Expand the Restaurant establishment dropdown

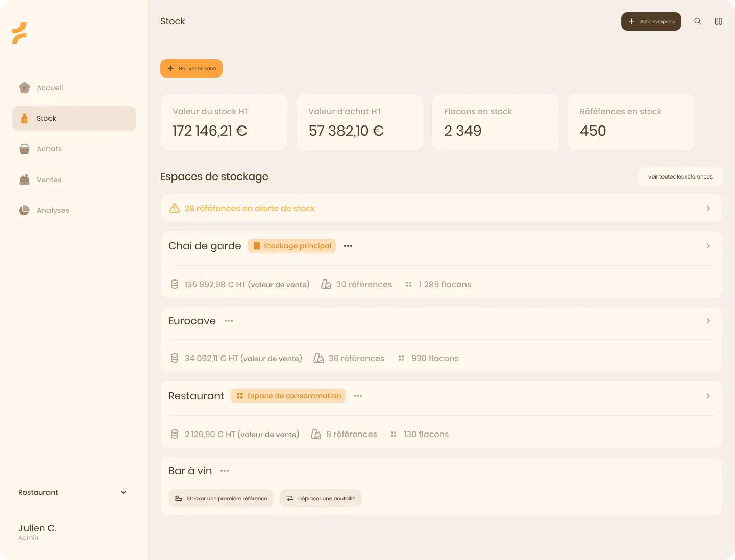[73, 492]
